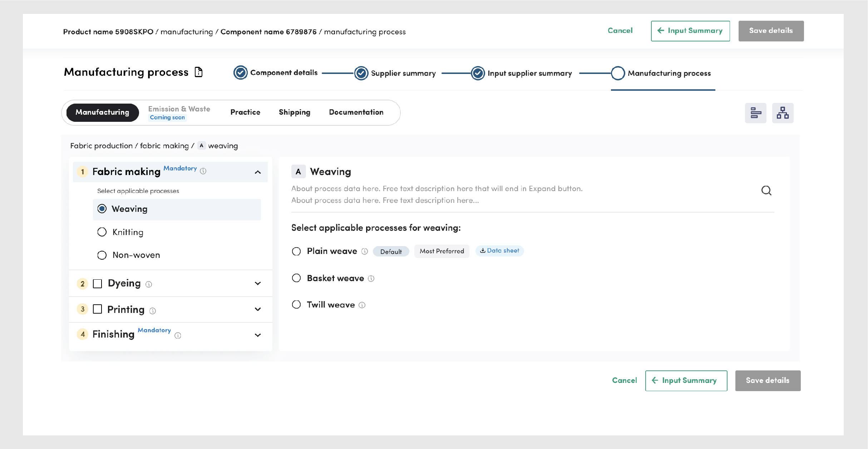Check the Dyeing checkbox

pyautogui.click(x=97, y=284)
